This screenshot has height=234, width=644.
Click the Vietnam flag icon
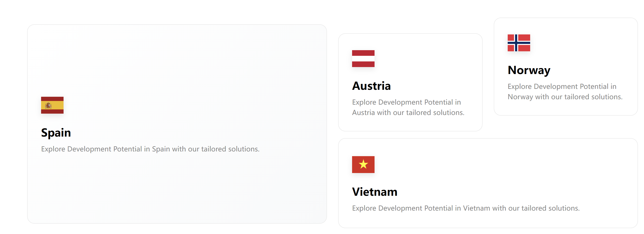[363, 165]
